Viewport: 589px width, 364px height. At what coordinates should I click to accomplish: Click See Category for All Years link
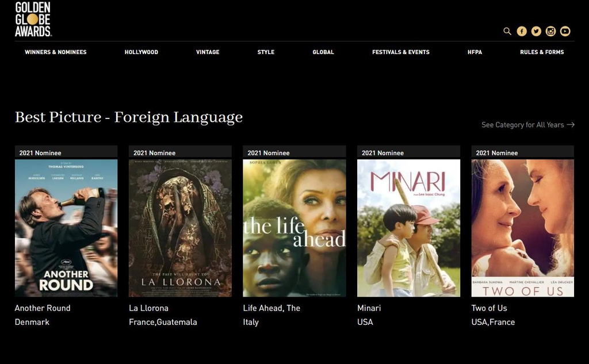tap(527, 125)
